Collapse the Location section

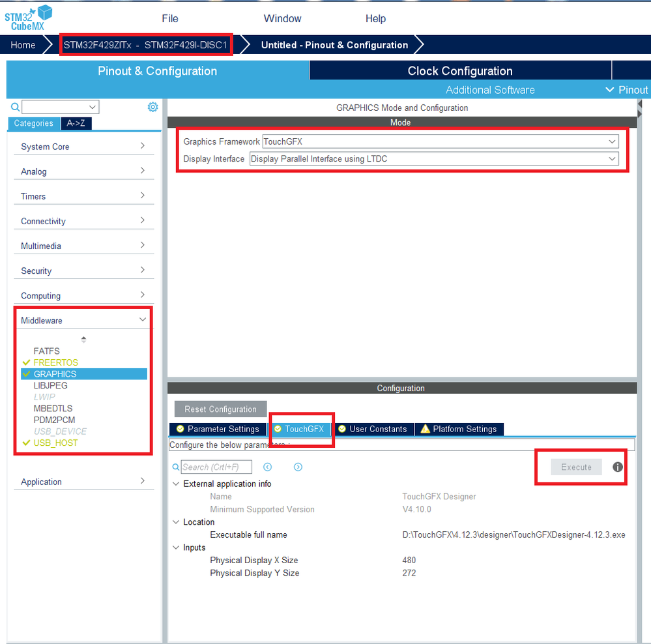pos(176,522)
